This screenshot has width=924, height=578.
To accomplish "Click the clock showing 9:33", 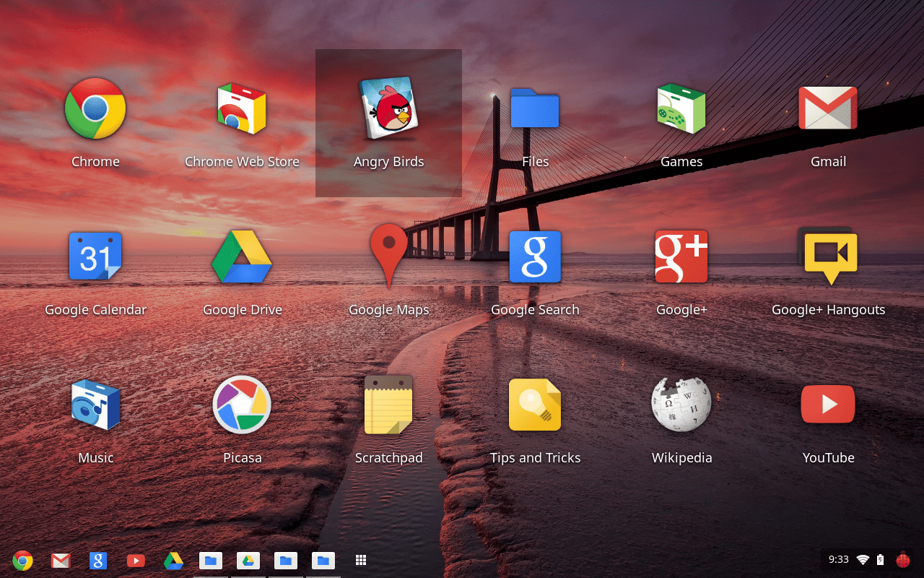I will pos(839,559).
